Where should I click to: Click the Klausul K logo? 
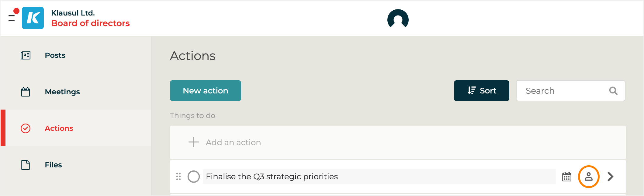(x=33, y=18)
